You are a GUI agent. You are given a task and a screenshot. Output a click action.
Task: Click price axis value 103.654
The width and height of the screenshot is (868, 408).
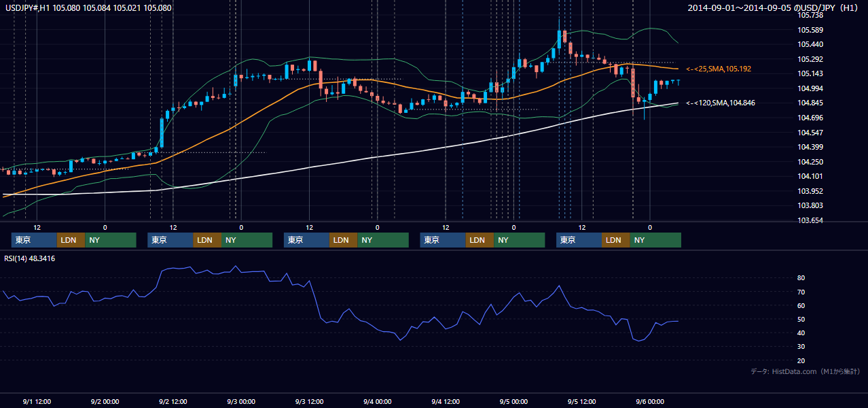[810, 220]
